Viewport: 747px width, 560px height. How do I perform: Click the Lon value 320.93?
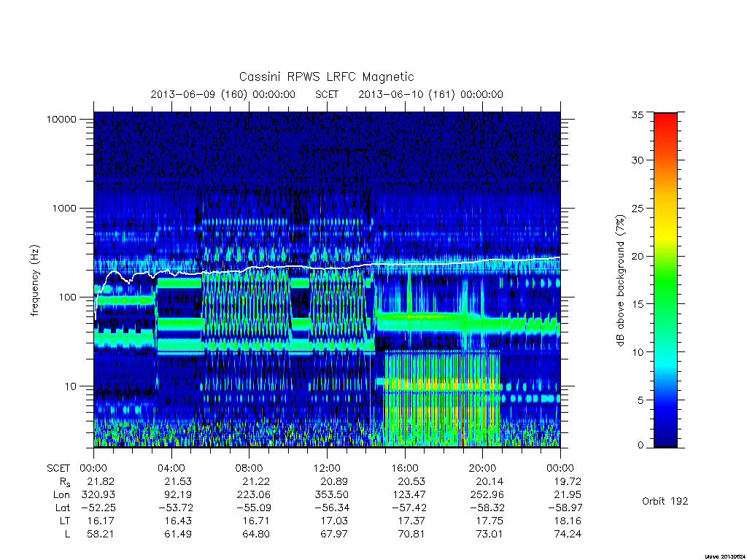click(98, 494)
